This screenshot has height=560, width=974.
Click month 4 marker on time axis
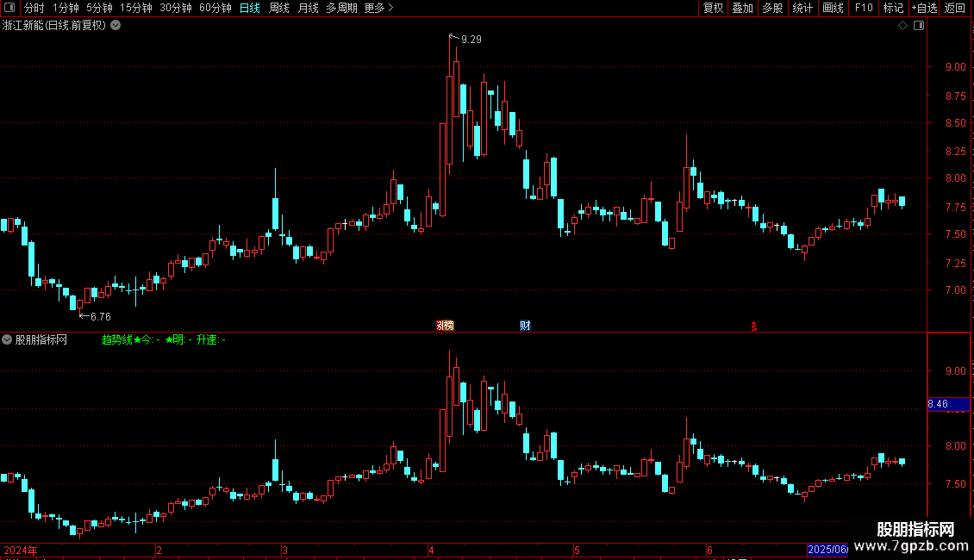(431, 550)
